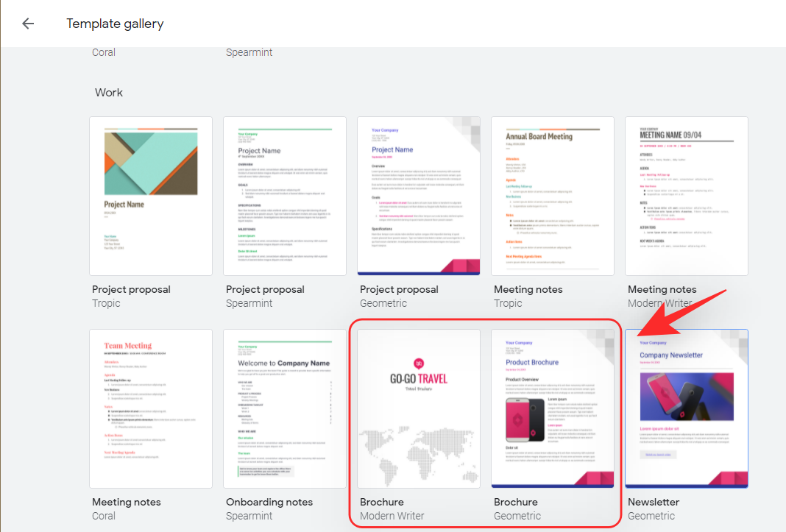This screenshot has height=532, width=786.
Task: Open the Meeting notes Modern Writer thumbnail
Action: [687, 196]
